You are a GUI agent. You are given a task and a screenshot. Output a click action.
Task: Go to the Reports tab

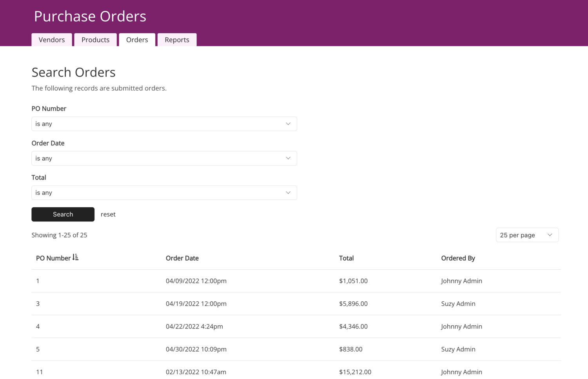[x=177, y=40]
